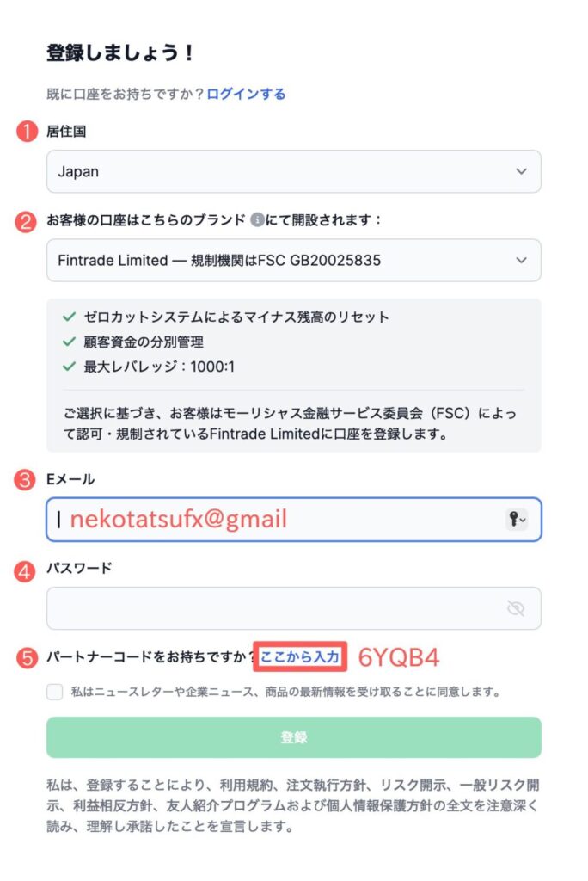Viewport: 588px width, 881px height.
Task: Expand the Japan country dropdown
Action: pyautogui.click(x=294, y=171)
